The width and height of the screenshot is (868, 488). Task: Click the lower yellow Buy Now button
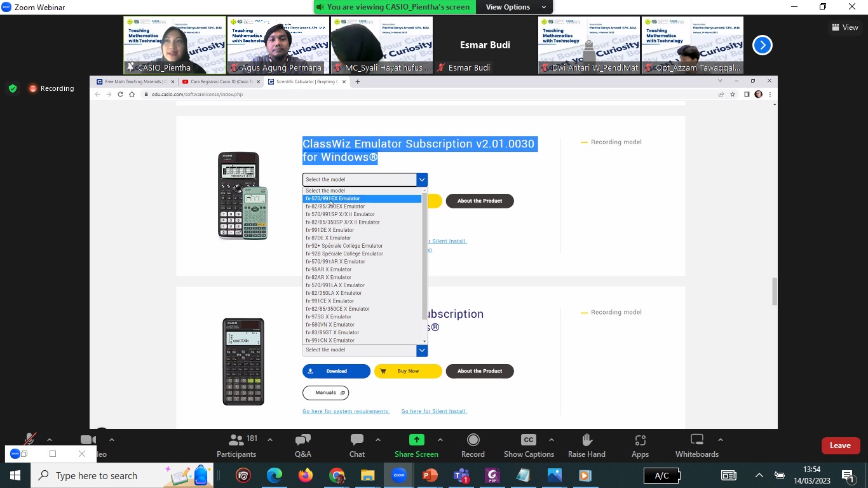(408, 371)
